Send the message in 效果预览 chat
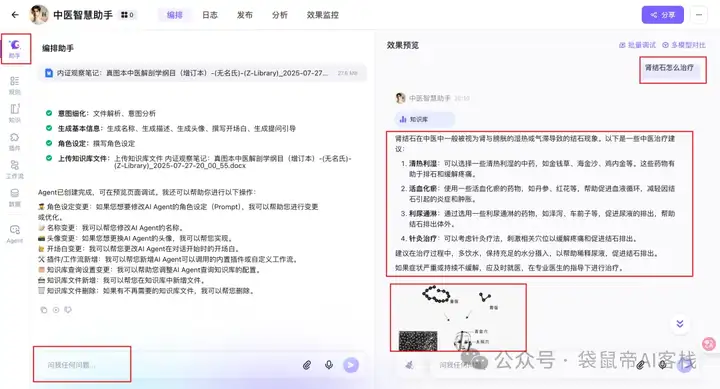The image size is (720, 389). [x=685, y=366]
